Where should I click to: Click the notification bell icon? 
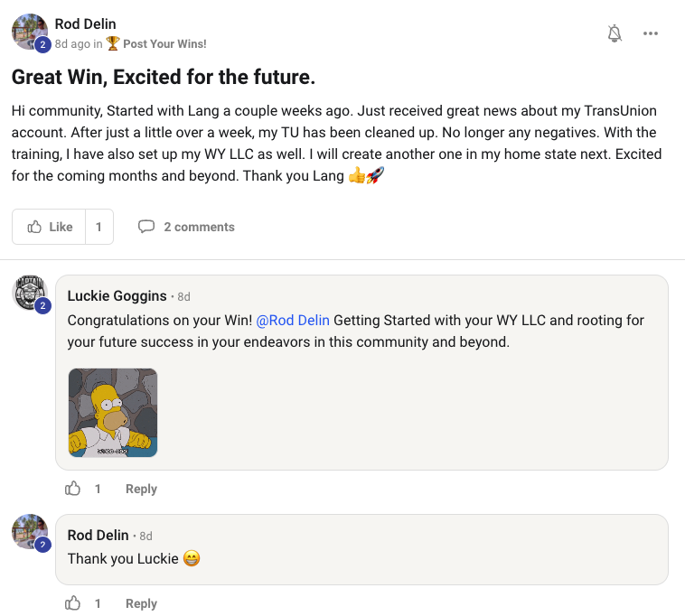(615, 33)
